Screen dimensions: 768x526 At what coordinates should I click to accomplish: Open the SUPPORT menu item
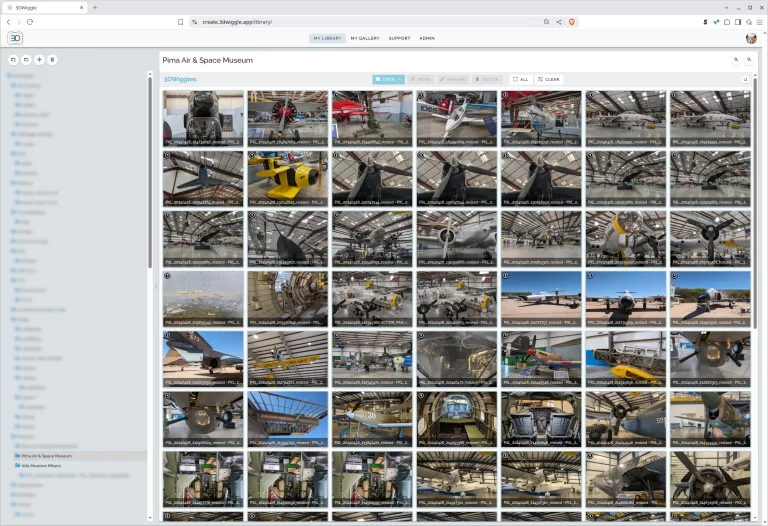pos(399,38)
